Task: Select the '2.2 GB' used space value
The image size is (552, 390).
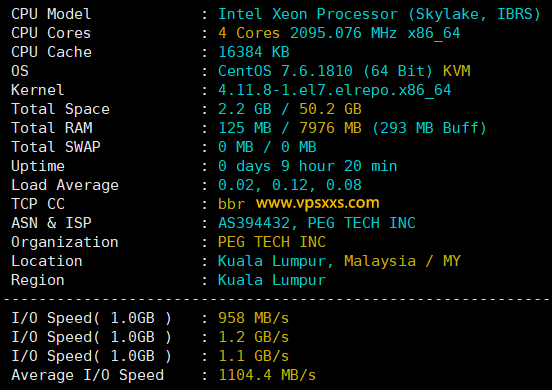Action: coord(245,109)
